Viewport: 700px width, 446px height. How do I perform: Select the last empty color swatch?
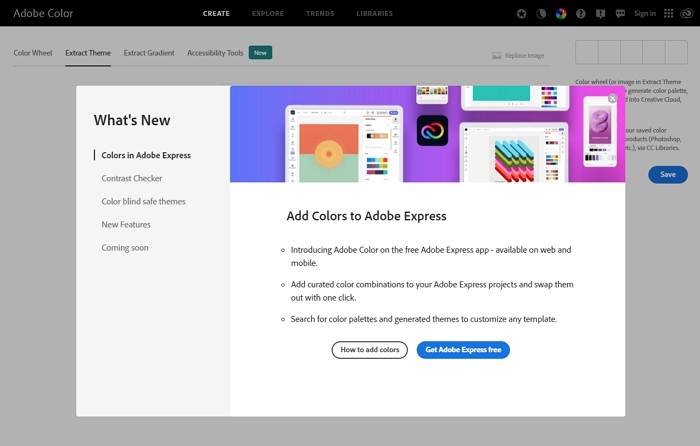pyautogui.click(x=676, y=52)
